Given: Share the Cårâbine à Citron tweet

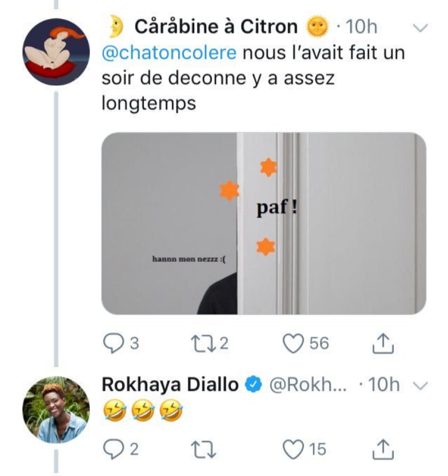Looking at the screenshot, I should click(x=383, y=344).
